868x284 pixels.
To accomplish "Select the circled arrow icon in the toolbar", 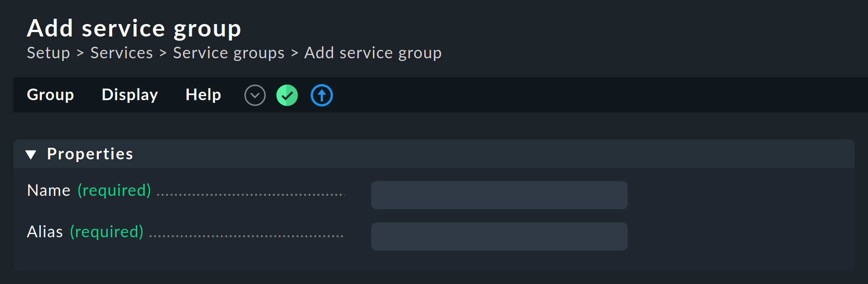I will [x=321, y=95].
